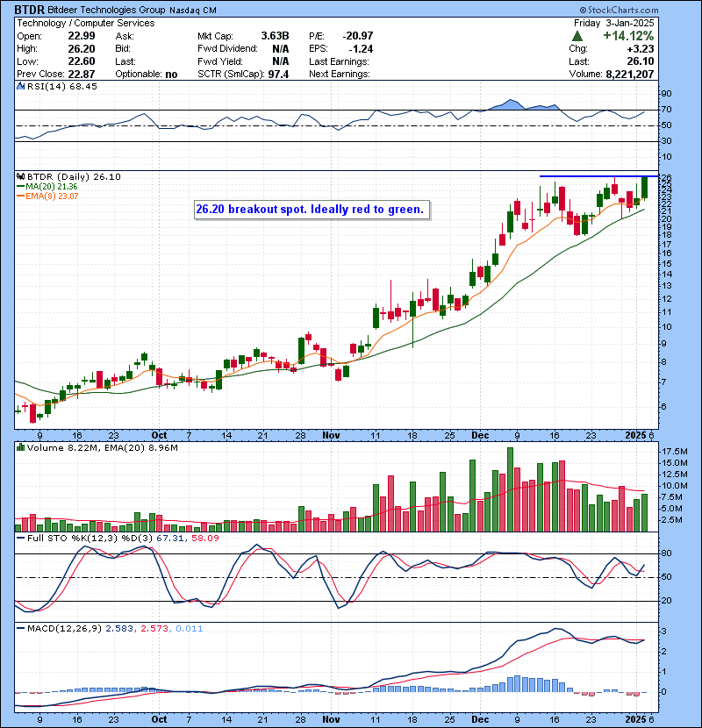702x728 pixels.
Task: Click the Prev Close value 22.87
Action: 82,75
